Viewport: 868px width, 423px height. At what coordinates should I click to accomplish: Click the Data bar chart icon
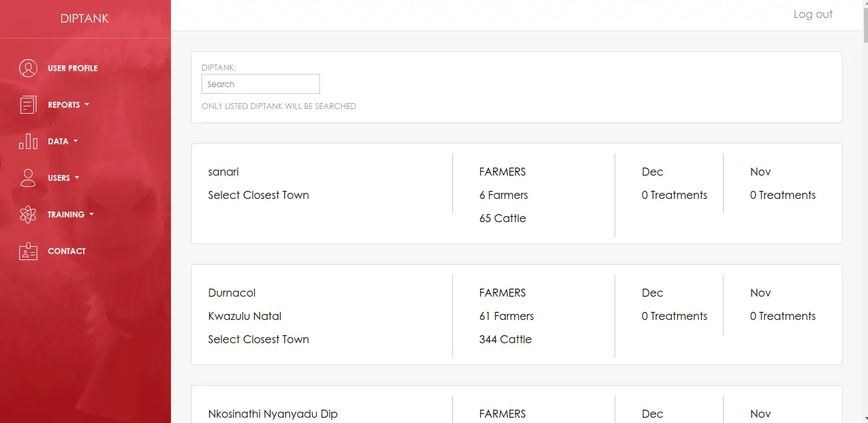[x=28, y=141]
